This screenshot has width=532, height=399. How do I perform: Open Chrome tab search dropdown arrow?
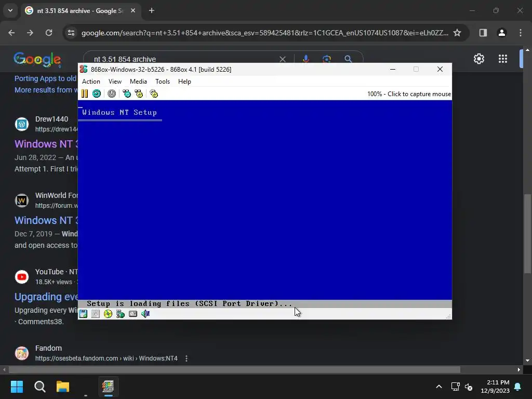[10, 10]
